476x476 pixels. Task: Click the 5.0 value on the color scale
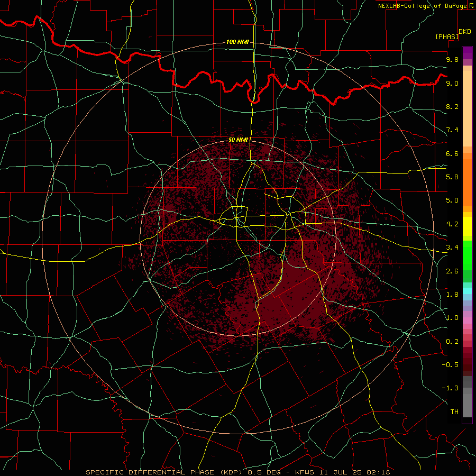tap(452, 200)
